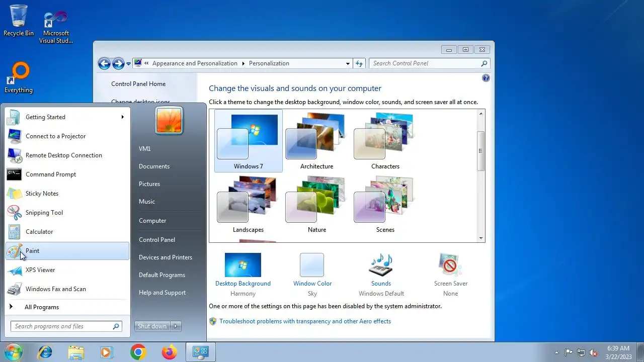The height and width of the screenshot is (362, 644).
Task: Open Shut down options arrow
Action: coord(176,326)
